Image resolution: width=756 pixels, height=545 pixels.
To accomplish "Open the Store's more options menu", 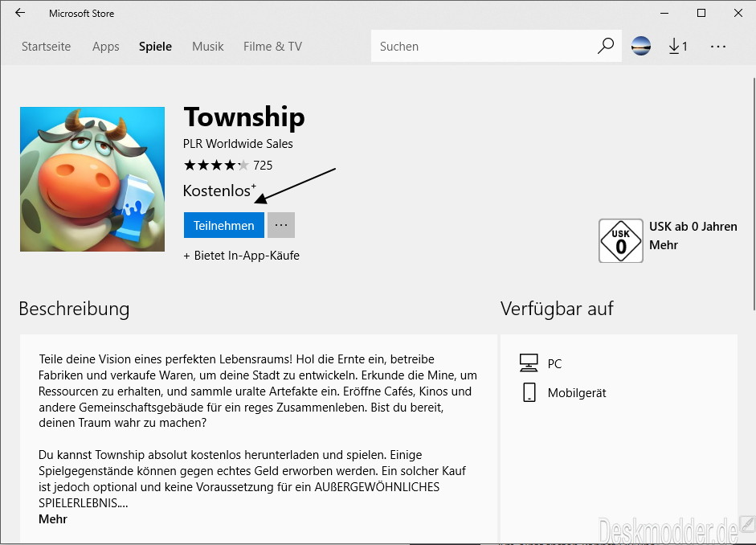I will 718,47.
